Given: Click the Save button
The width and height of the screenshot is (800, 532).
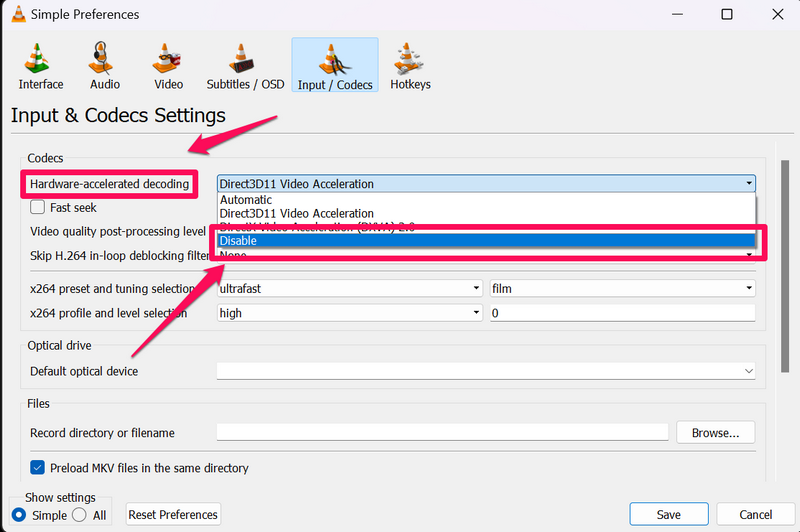Looking at the screenshot, I should 668,515.
